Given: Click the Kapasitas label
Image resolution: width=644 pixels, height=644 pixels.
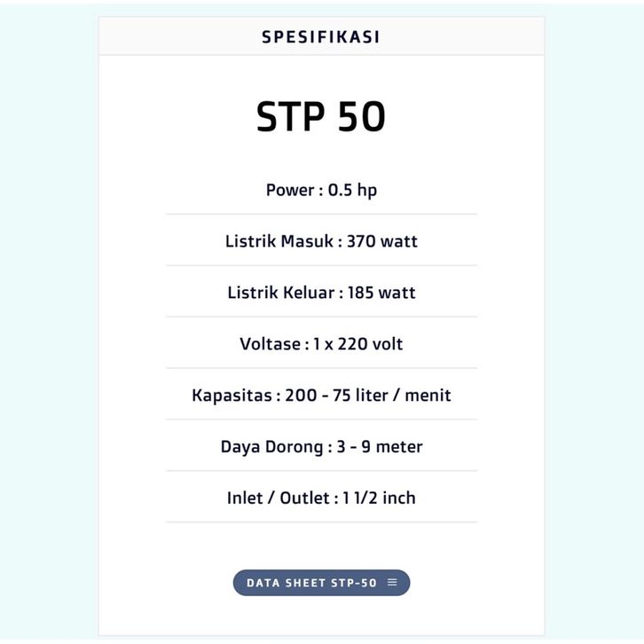Looking at the screenshot, I should coord(232,395).
